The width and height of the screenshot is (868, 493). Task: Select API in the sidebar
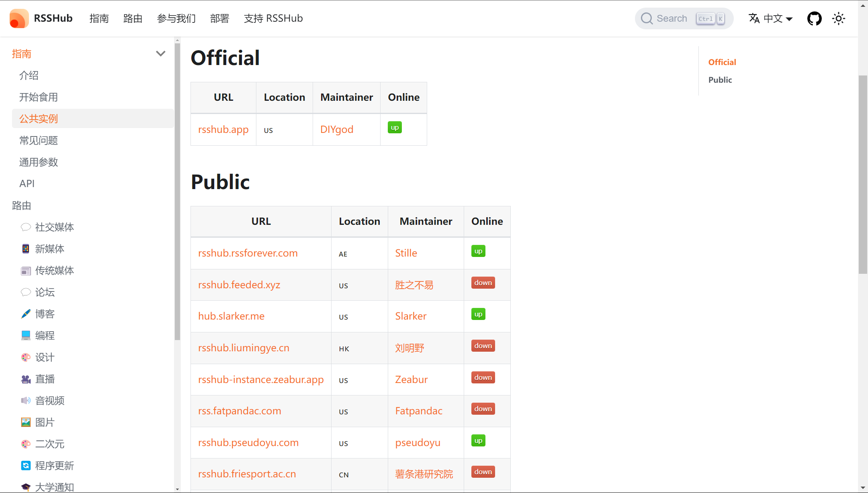tap(93, 184)
